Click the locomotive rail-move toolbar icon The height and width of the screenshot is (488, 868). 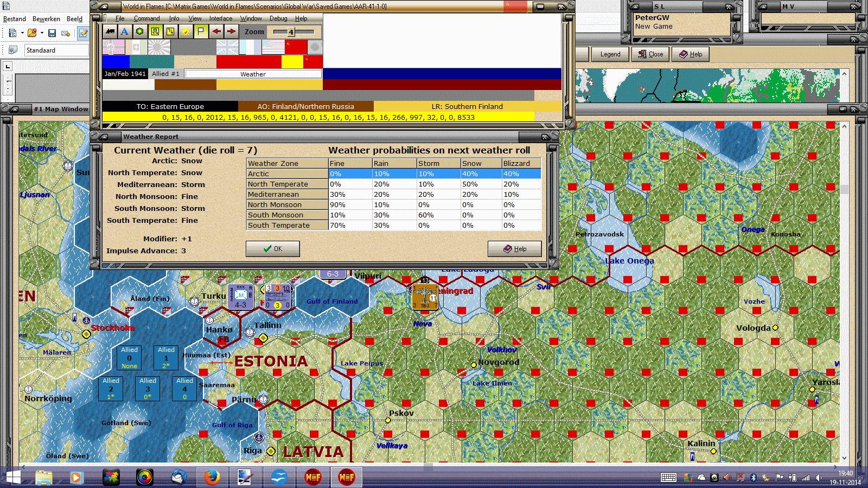tap(110, 31)
